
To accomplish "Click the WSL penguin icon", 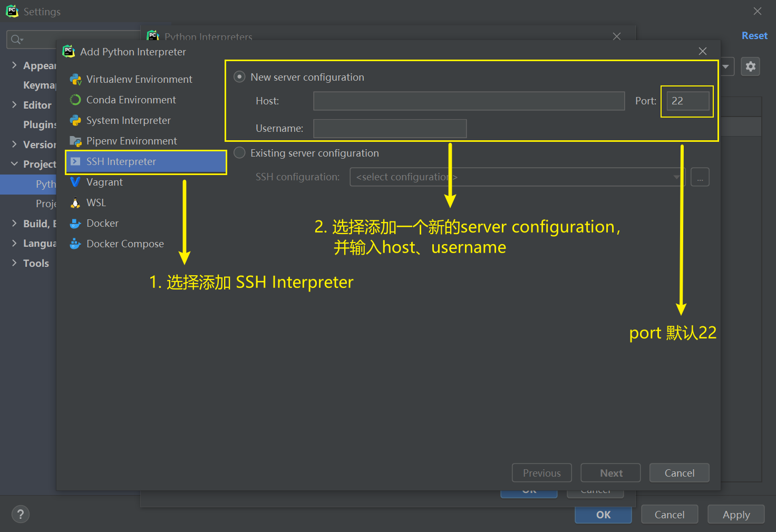I will click(75, 203).
